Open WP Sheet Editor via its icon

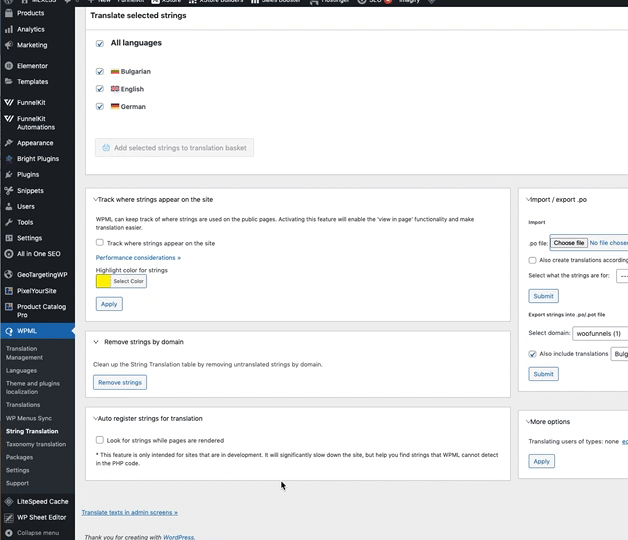(9, 517)
